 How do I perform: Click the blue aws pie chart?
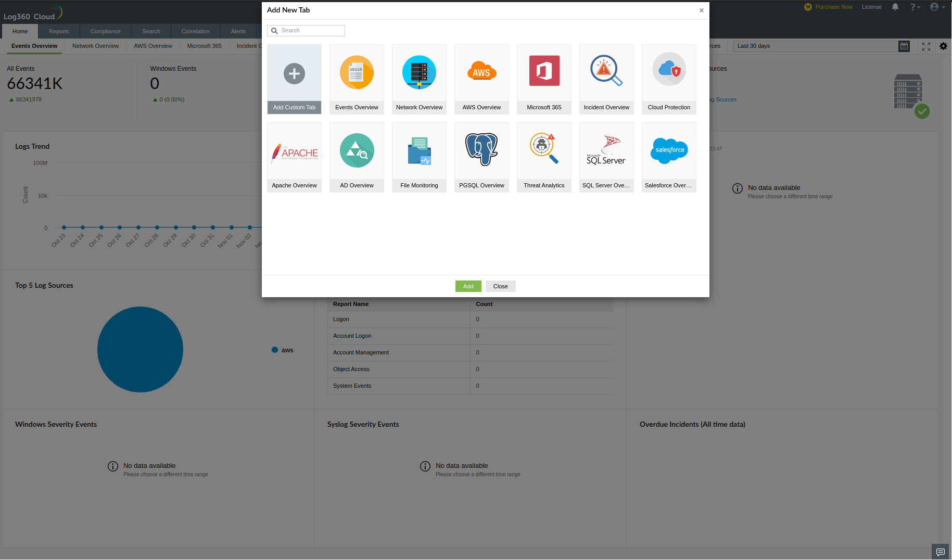point(140,349)
